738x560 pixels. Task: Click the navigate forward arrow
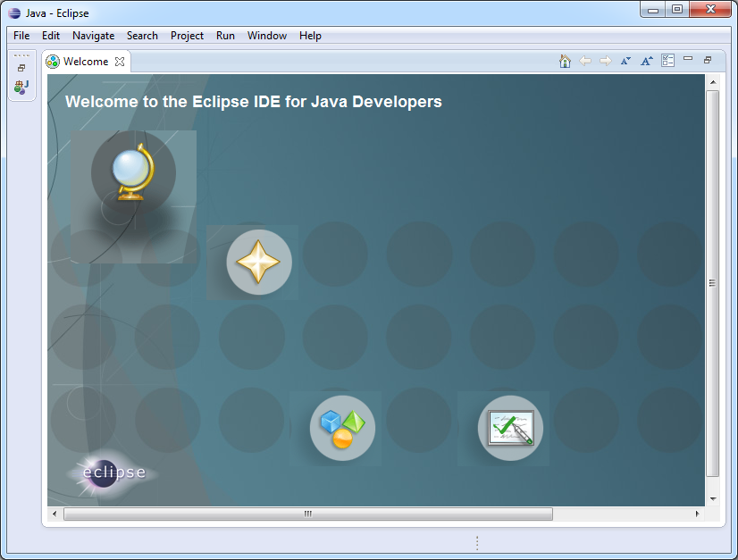click(605, 61)
